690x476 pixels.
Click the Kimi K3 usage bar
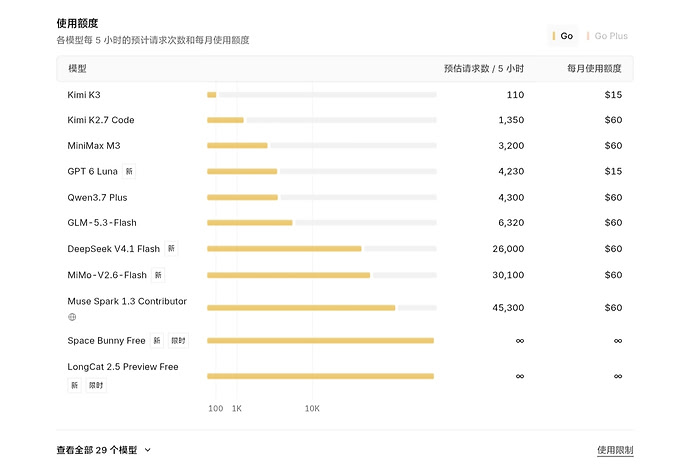click(322, 95)
